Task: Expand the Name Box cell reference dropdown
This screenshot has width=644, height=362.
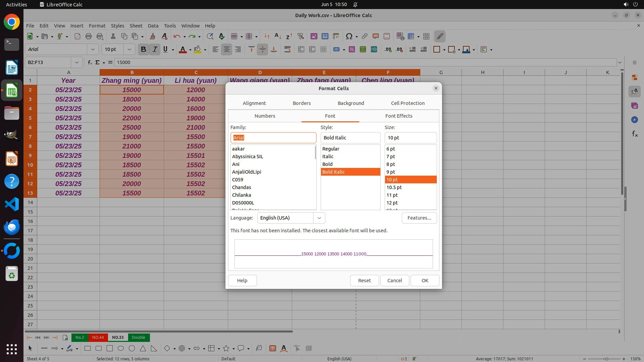Action: 77,62
